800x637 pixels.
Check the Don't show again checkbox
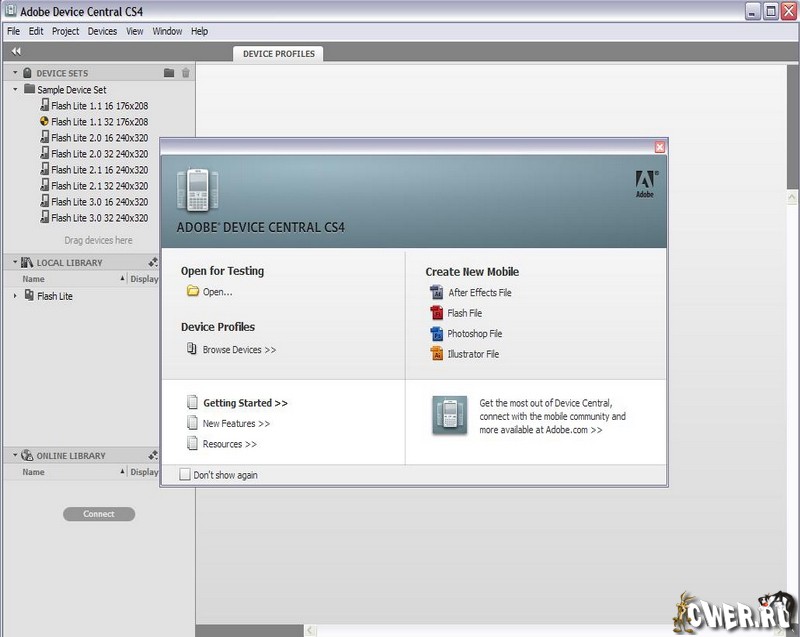[x=185, y=475]
